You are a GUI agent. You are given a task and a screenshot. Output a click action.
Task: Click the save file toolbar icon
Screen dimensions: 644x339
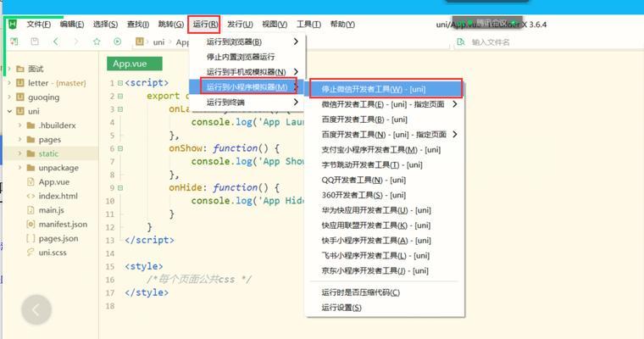coord(35,42)
